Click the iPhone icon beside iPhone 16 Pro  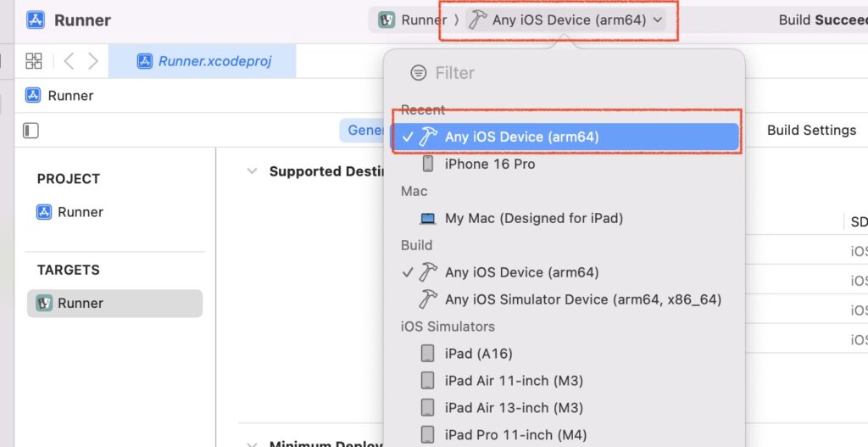point(427,164)
